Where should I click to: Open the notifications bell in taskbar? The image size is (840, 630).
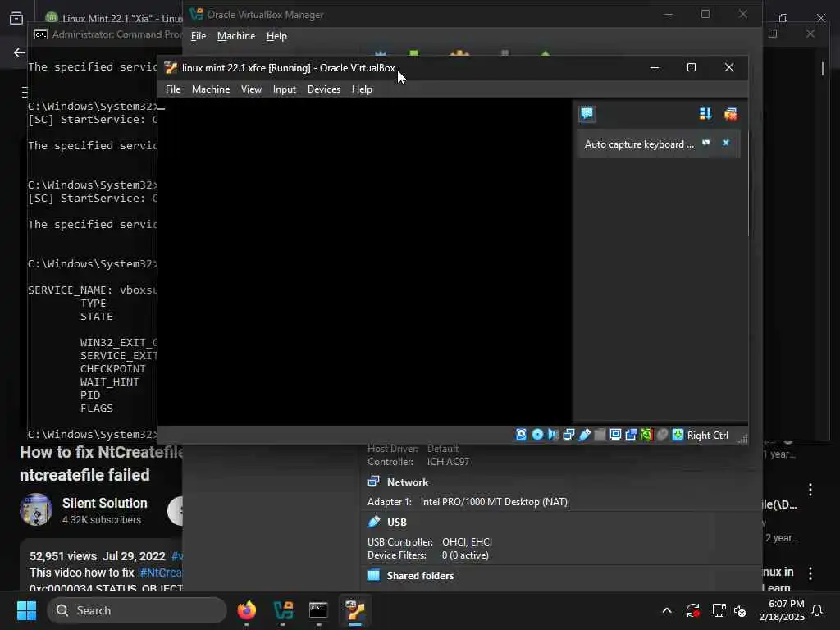[x=817, y=610]
